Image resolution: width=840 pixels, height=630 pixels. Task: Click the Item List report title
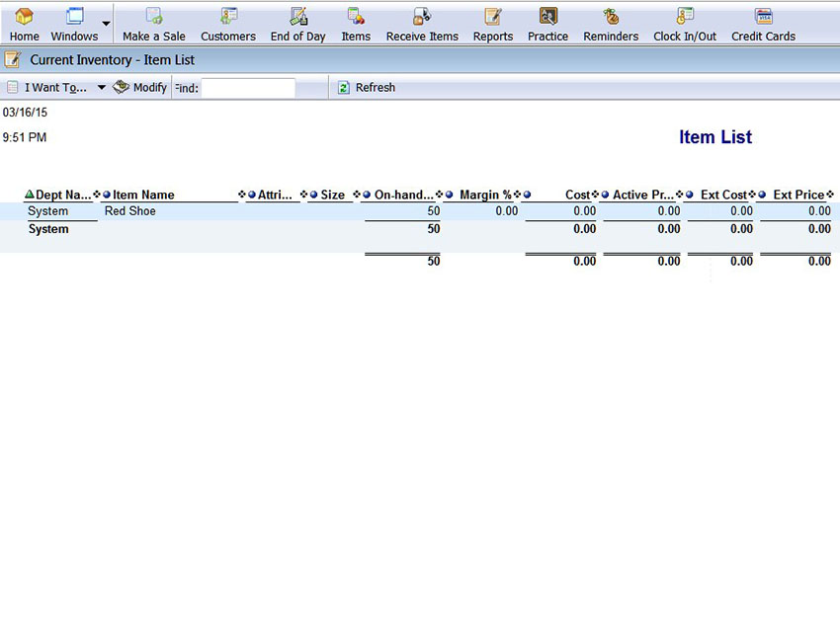[715, 137]
